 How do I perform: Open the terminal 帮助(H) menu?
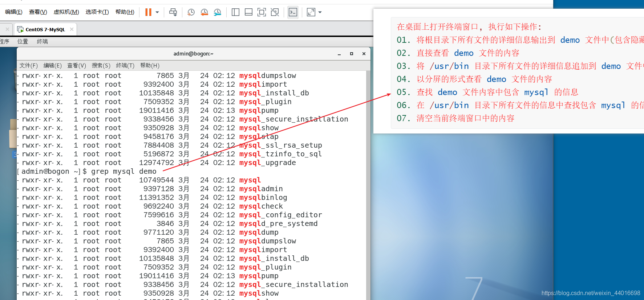150,66
